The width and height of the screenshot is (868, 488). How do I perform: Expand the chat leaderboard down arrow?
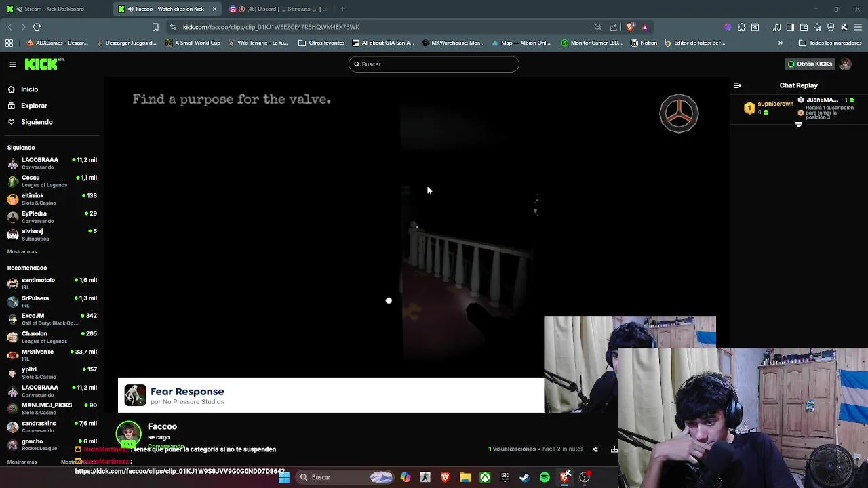[x=798, y=125]
